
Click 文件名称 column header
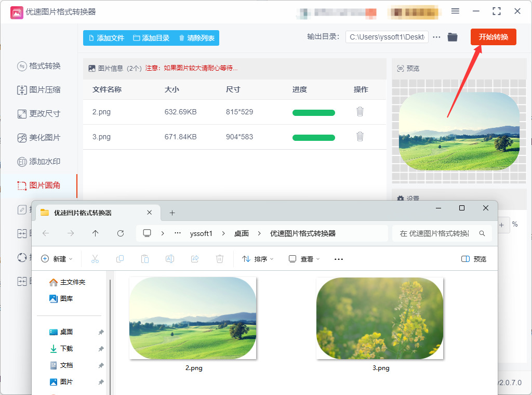click(x=107, y=89)
